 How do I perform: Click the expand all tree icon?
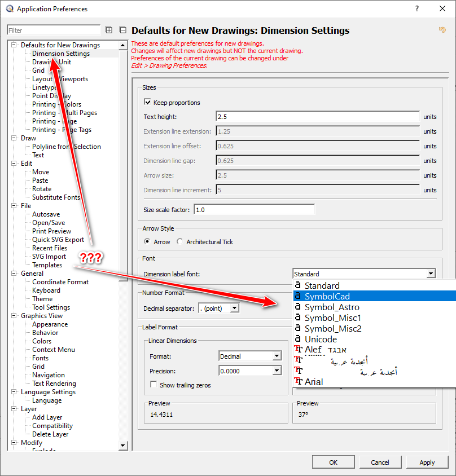[108, 30]
